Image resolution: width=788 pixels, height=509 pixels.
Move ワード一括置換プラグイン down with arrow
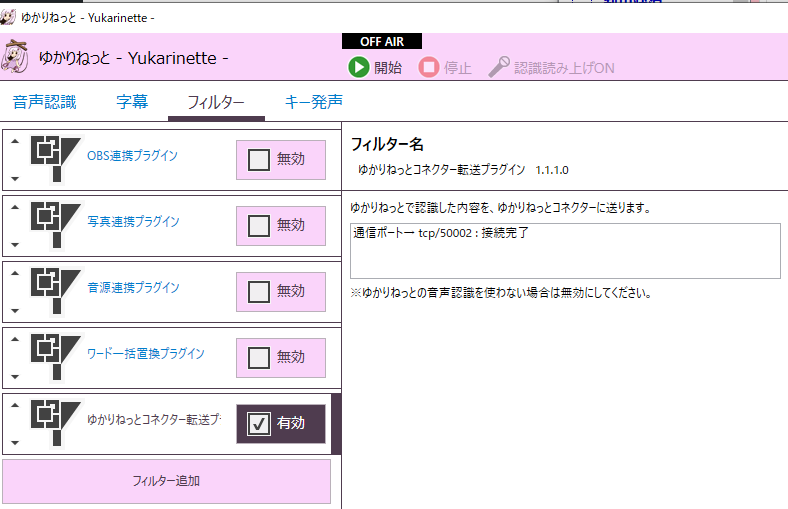point(15,376)
